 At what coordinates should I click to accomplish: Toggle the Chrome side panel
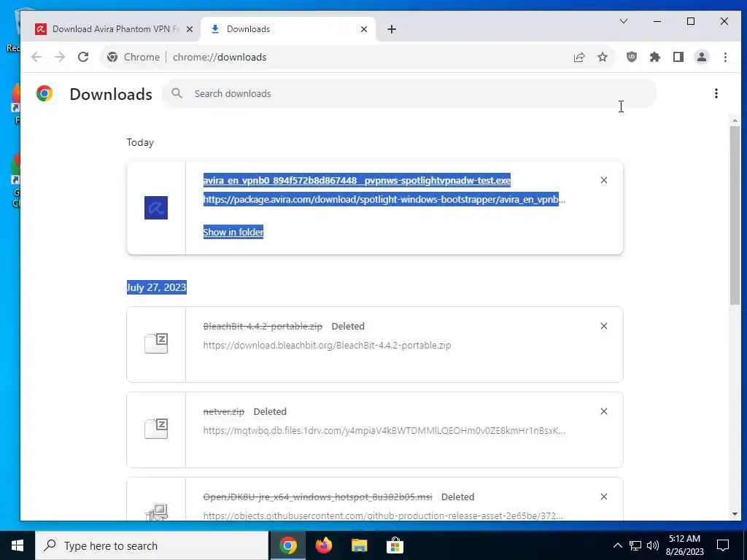(678, 57)
